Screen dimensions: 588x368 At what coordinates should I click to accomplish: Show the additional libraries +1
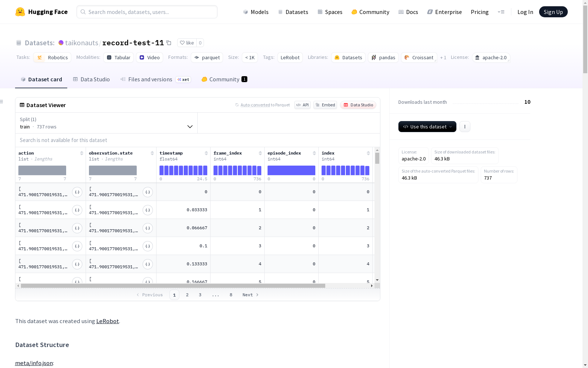click(443, 57)
